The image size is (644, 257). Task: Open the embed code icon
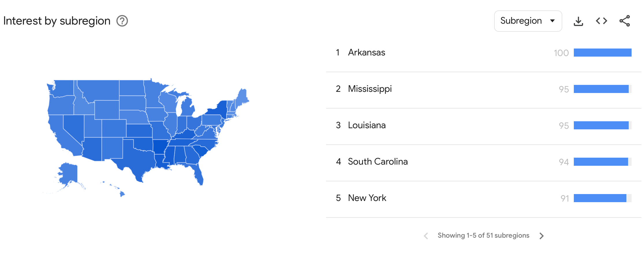[x=602, y=21]
